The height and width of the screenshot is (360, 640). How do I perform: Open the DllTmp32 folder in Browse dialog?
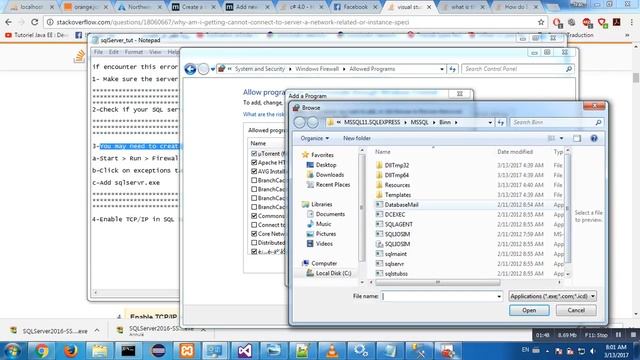pyautogui.click(x=396, y=165)
